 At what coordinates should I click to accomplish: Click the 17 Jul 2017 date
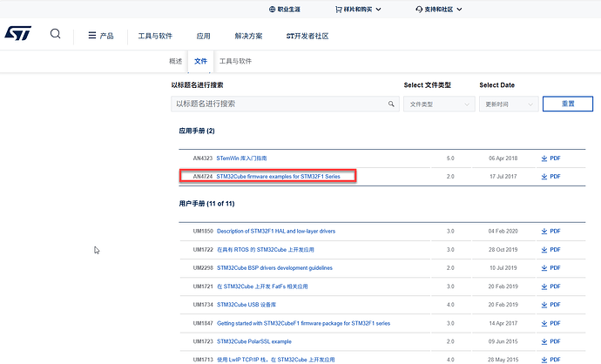(503, 177)
